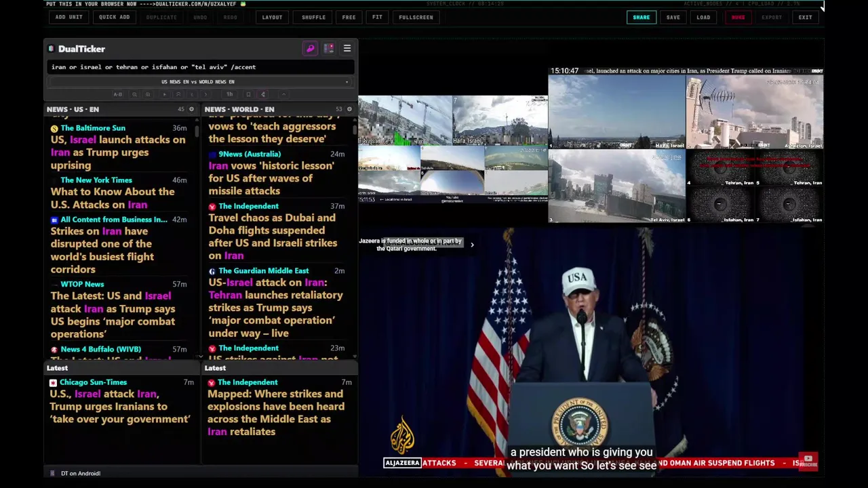Click the YouTube subscribe icon on video
This screenshot has width=868, height=488.
point(808,462)
